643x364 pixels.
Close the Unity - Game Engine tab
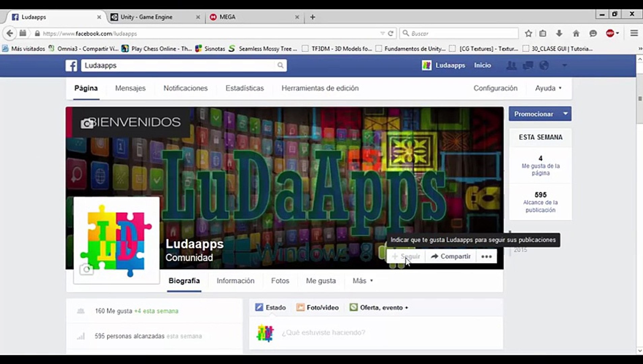198,17
